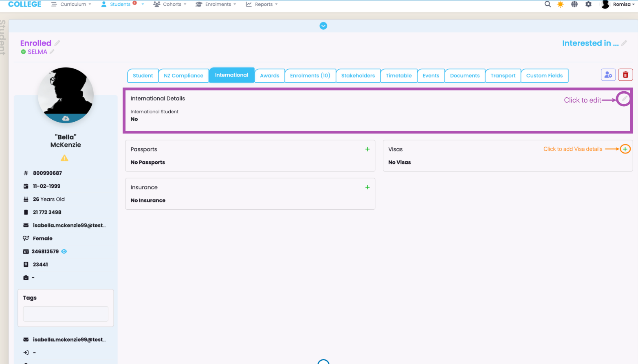Add a new passport with plus icon
The width and height of the screenshot is (638, 364).
point(367,149)
